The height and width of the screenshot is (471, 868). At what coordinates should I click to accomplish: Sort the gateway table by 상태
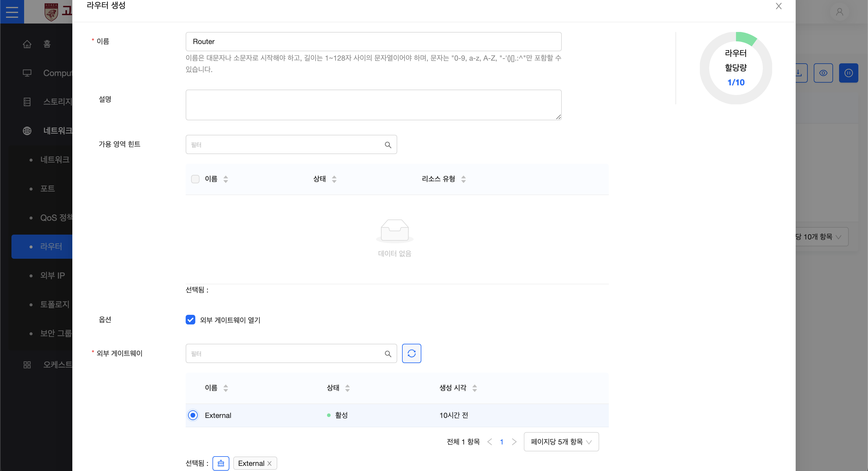pos(347,388)
